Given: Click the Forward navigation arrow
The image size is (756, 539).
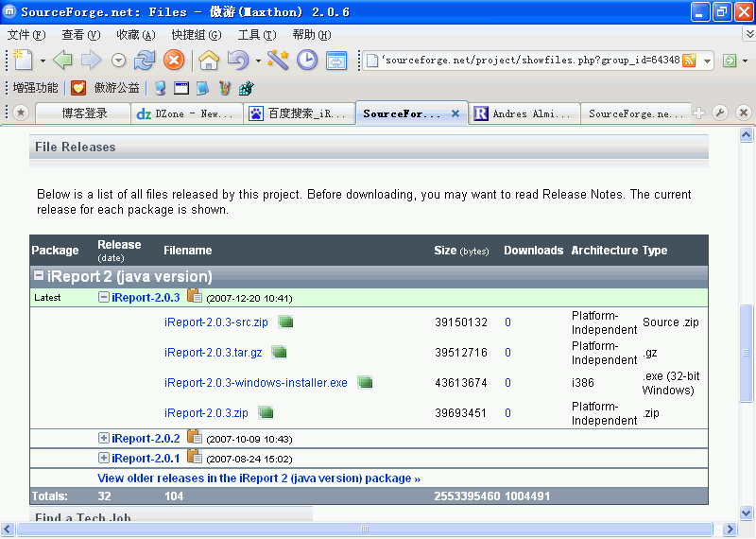Looking at the screenshot, I should click(x=91, y=61).
